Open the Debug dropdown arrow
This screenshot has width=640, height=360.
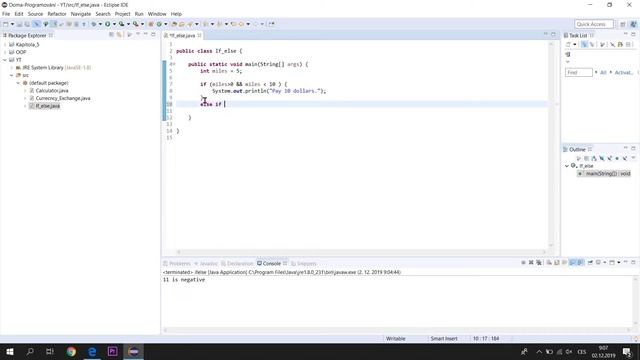point(100,24)
